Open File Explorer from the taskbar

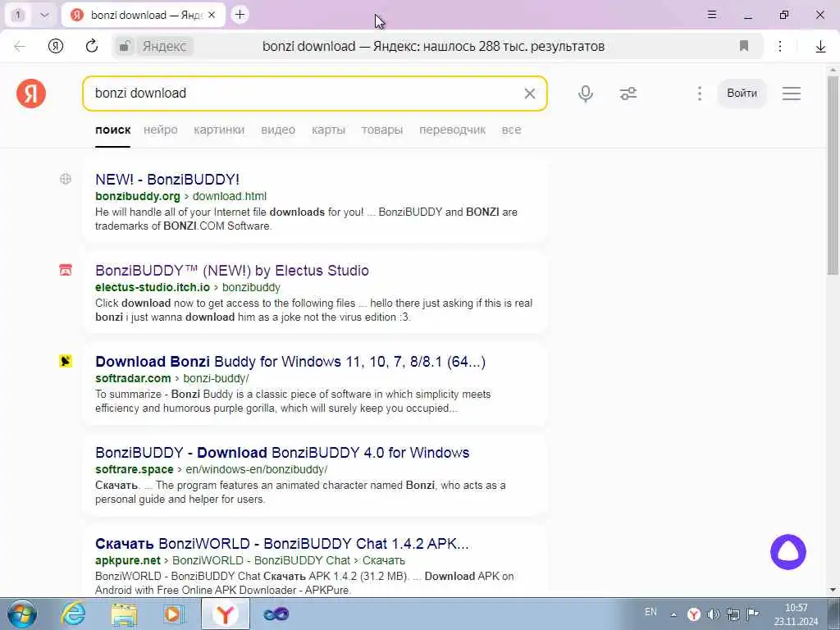124,614
